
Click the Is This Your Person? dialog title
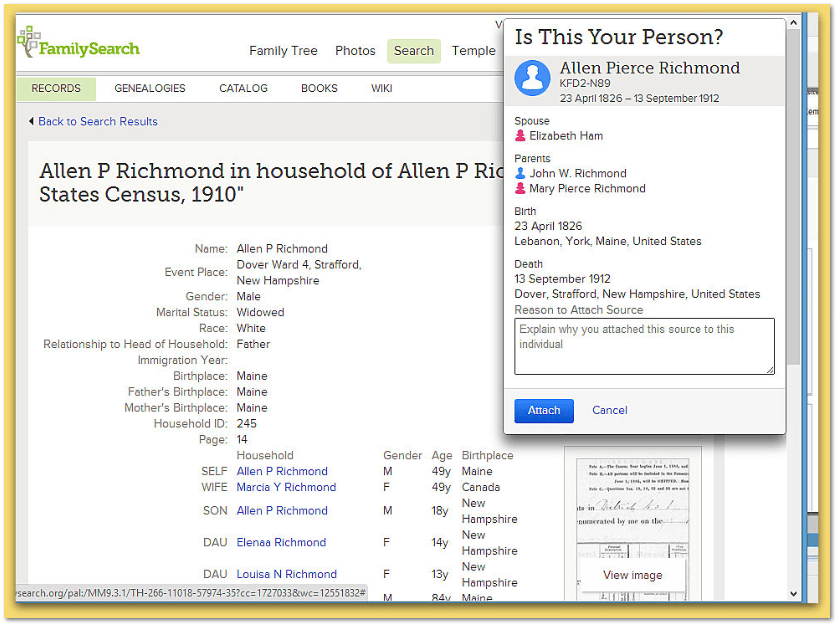618,37
